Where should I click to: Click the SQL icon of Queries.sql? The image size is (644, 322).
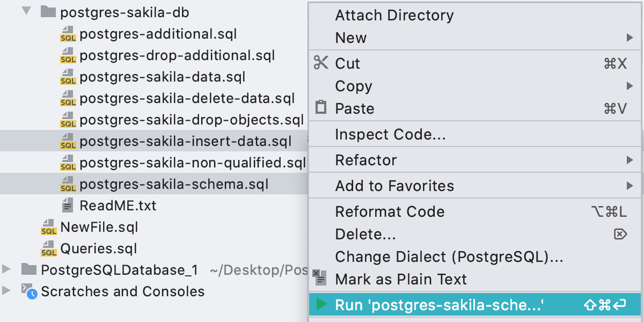tap(49, 248)
